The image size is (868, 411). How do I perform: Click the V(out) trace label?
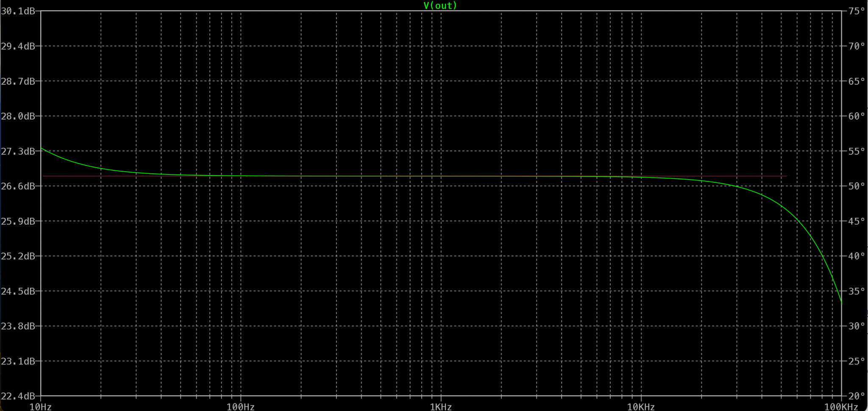pos(440,6)
